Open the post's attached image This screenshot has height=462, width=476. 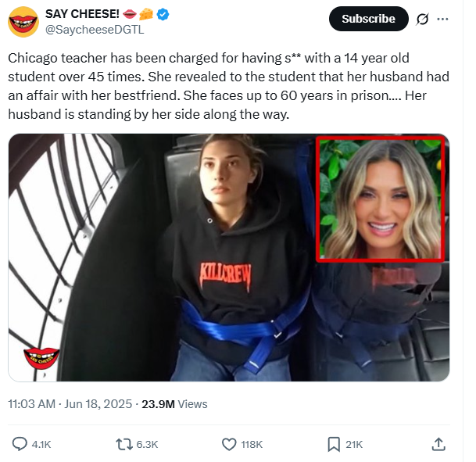click(229, 257)
